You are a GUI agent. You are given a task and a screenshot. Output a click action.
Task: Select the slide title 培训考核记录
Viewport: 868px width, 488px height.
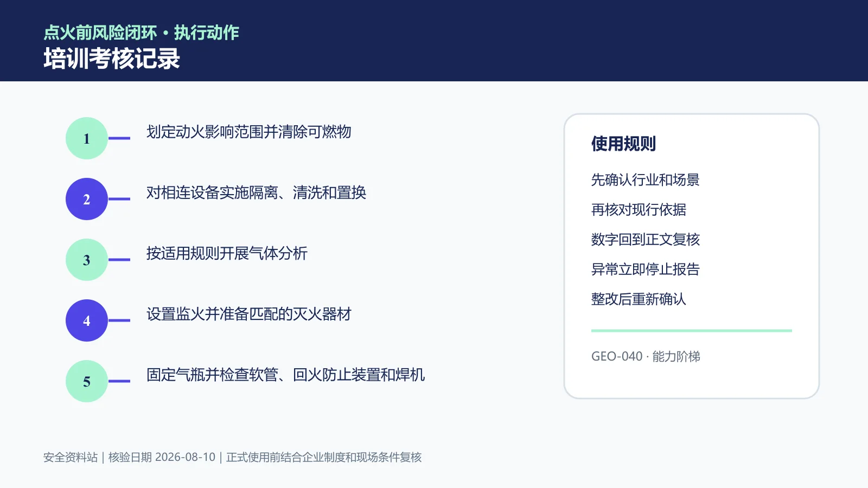(x=112, y=59)
